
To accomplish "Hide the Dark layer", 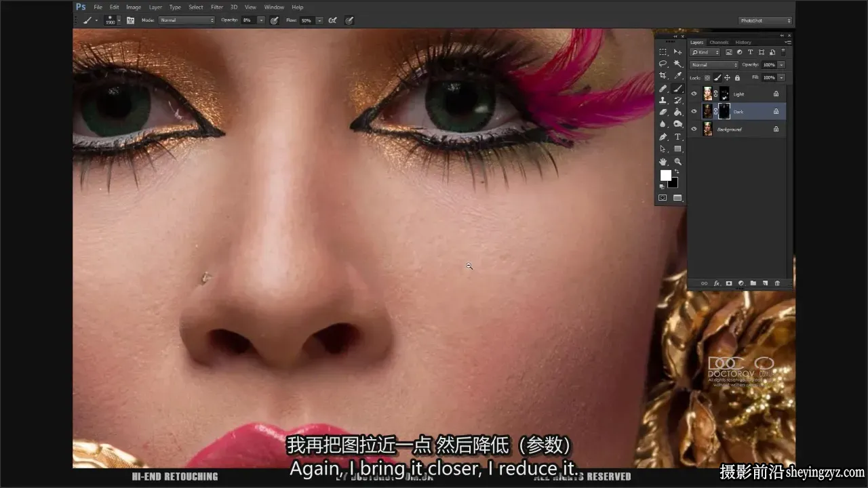I will pos(694,111).
